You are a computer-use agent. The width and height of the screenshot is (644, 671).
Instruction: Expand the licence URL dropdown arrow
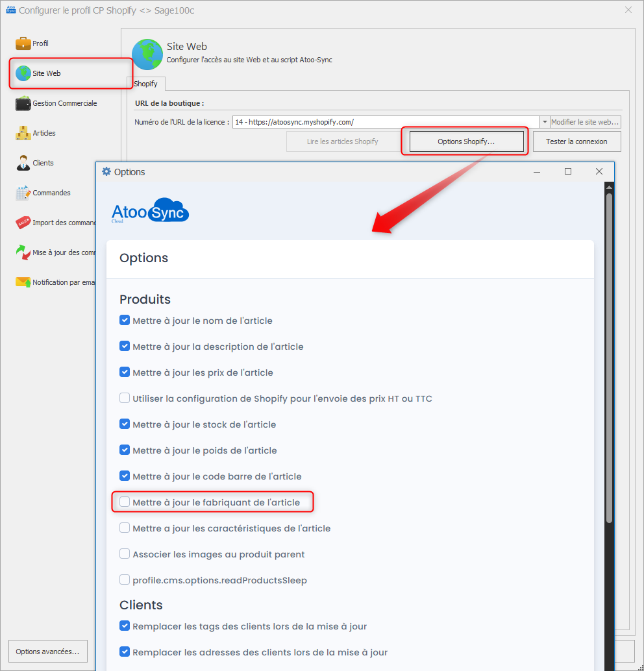click(545, 122)
